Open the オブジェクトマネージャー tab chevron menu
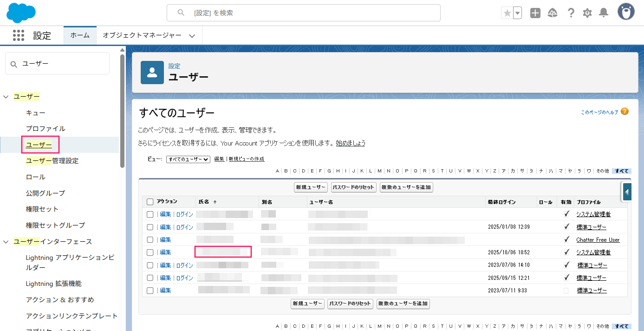Screen dimensions: 644x331 192,36
